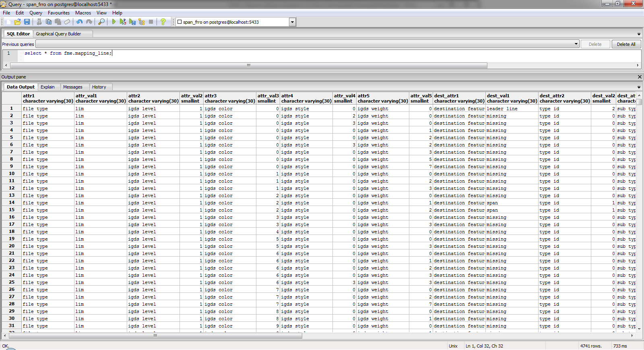This screenshot has width=644, height=350.
Task: Select the Data Output tab
Action: tap(21, 87)
